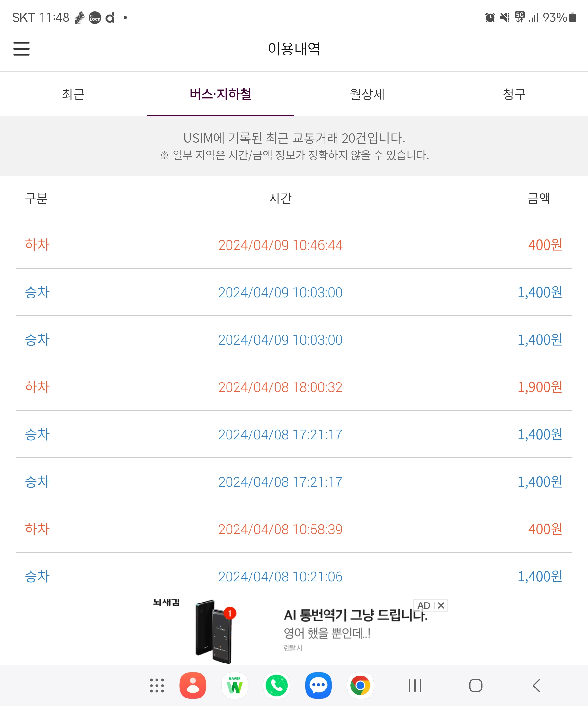Close the ad banner with X

(441, 605)
